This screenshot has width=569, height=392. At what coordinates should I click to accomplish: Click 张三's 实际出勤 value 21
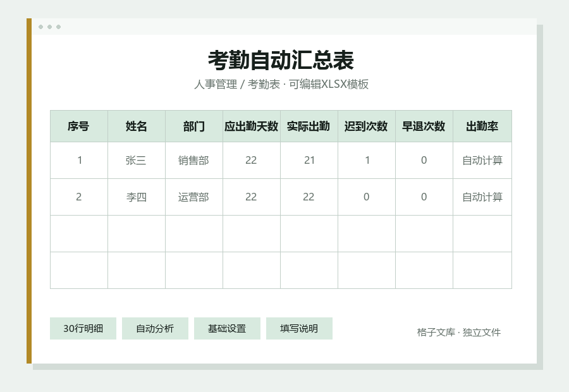coord(309,161)
